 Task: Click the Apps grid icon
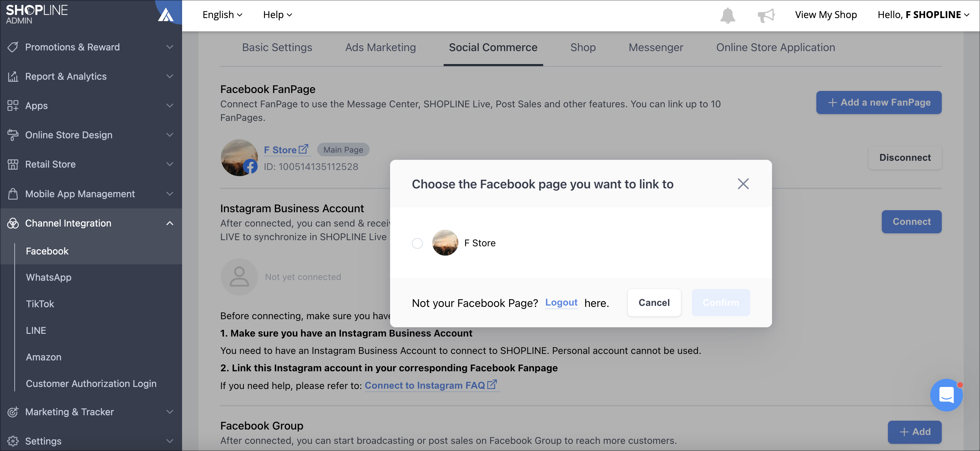13,106
